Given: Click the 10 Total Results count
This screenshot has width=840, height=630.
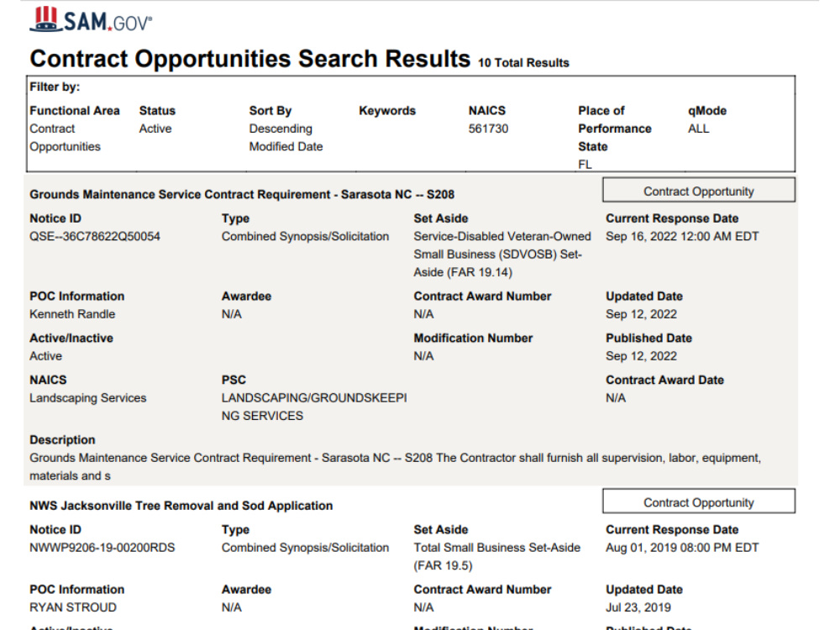Looking at the screenshot, I should point(523,63).
